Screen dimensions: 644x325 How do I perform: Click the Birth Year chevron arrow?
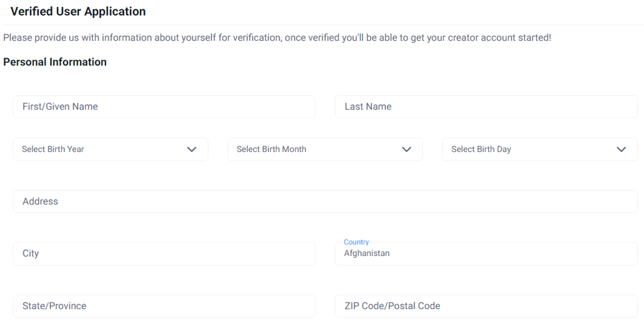(x=191, y=150)
